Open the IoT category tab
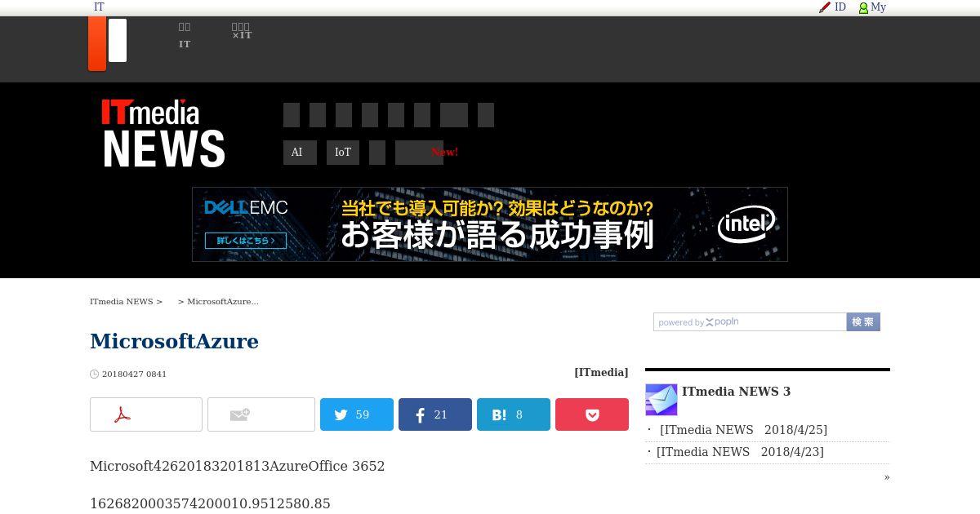Viewport: 980px width, 514px height. click(343, 153)
